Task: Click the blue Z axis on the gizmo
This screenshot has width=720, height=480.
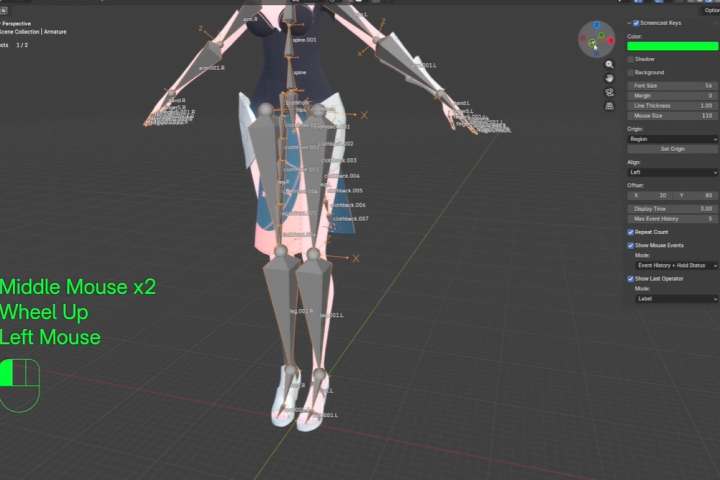Action: click(x=596, y=25)
